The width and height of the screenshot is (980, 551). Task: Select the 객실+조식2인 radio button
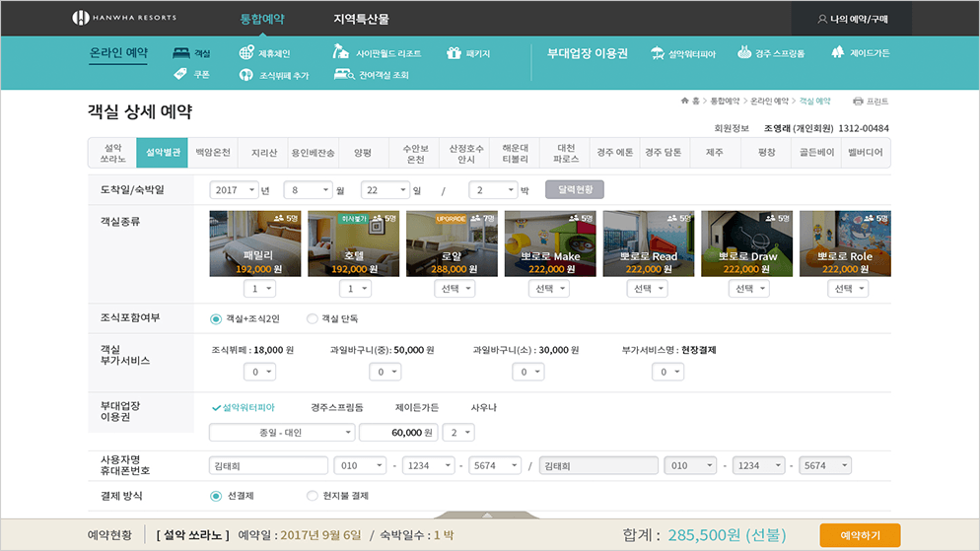coord(216,318)
